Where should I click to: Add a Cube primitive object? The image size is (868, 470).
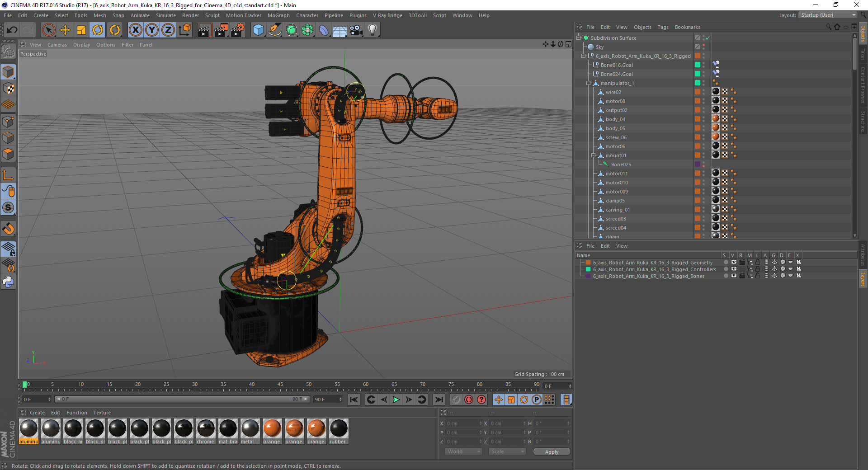point(258,30)
